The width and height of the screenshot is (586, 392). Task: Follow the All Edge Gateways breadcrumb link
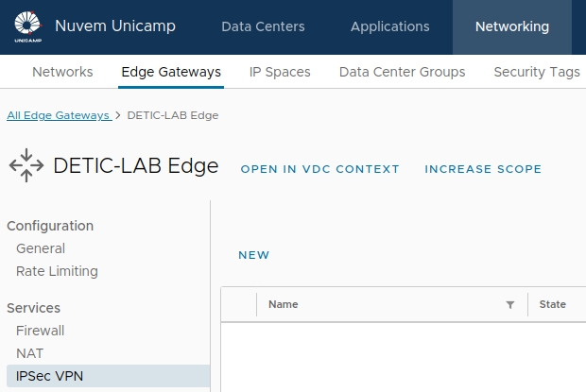(58, 115)
